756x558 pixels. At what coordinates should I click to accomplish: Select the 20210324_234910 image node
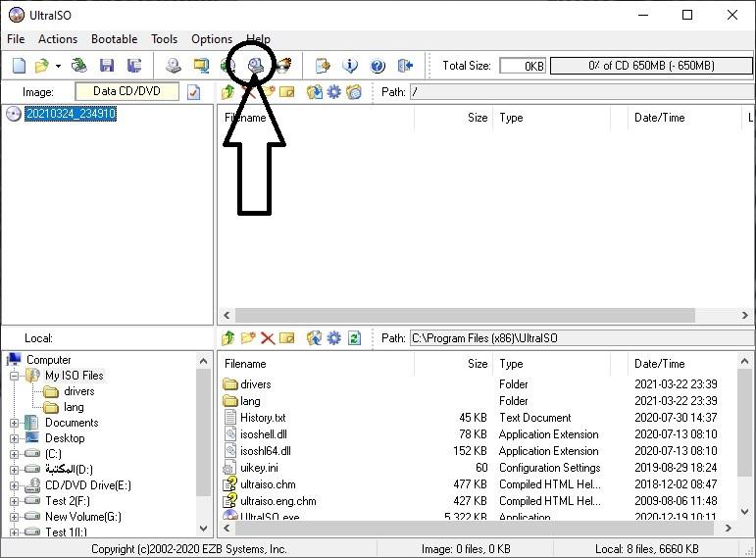[71, 114]
